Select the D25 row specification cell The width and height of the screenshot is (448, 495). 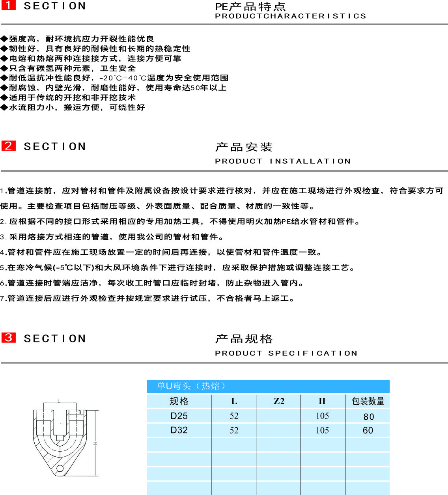(179, 416)
